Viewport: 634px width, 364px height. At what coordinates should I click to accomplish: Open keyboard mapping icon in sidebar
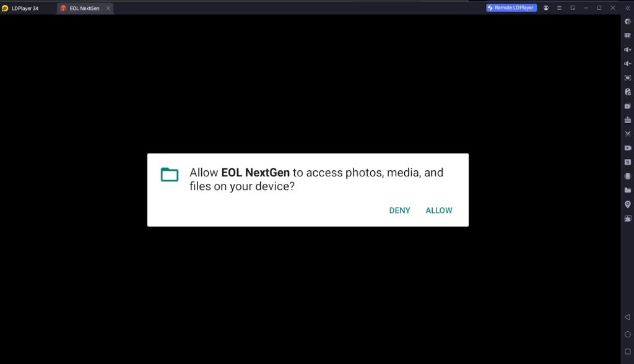click(x=628, y=35)
